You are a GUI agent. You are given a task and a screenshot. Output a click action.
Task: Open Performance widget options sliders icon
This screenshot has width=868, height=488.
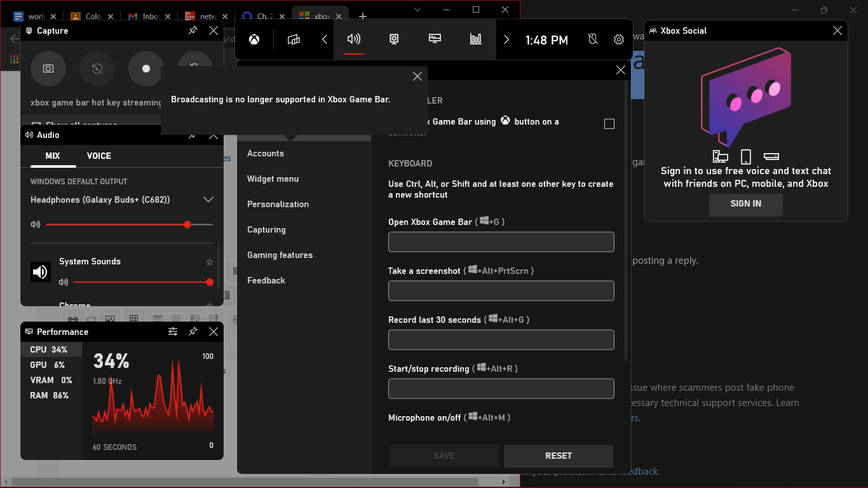point(173,332)
